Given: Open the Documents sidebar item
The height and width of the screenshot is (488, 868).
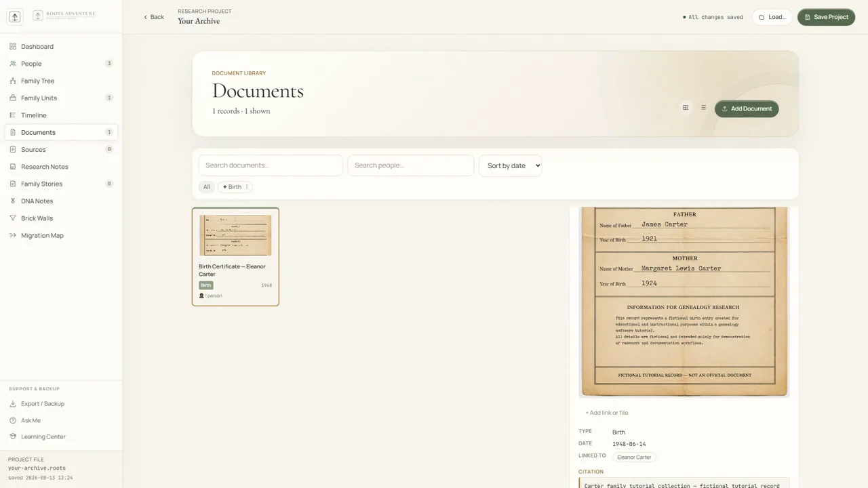Looking at the screenshot, I should coord(61,132).
